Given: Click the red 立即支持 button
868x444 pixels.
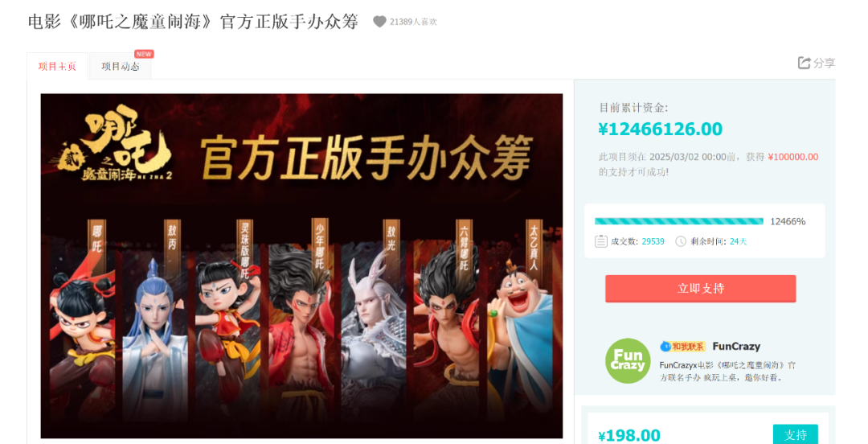Looking at the screenshot, I should [x=700, y=288].
